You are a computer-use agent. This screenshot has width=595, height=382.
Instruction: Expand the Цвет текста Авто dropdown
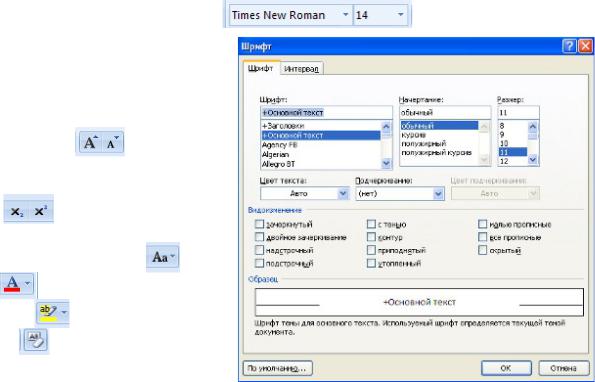(x=343, y=193)
